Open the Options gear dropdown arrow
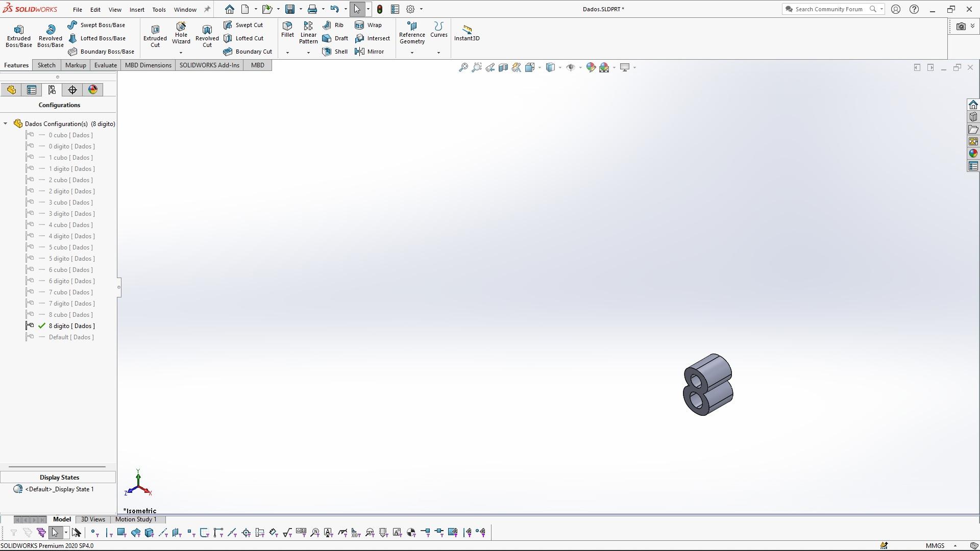The width and height of the screenshot is (980, 551). pyautogui.click(x=421, y=9)
